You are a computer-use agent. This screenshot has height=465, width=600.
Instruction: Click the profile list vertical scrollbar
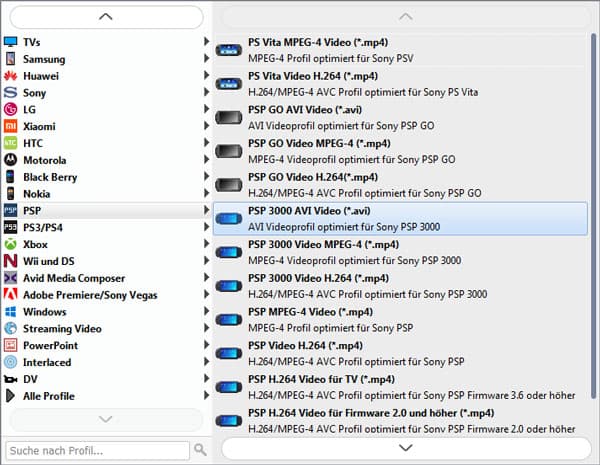coord(594,216)
